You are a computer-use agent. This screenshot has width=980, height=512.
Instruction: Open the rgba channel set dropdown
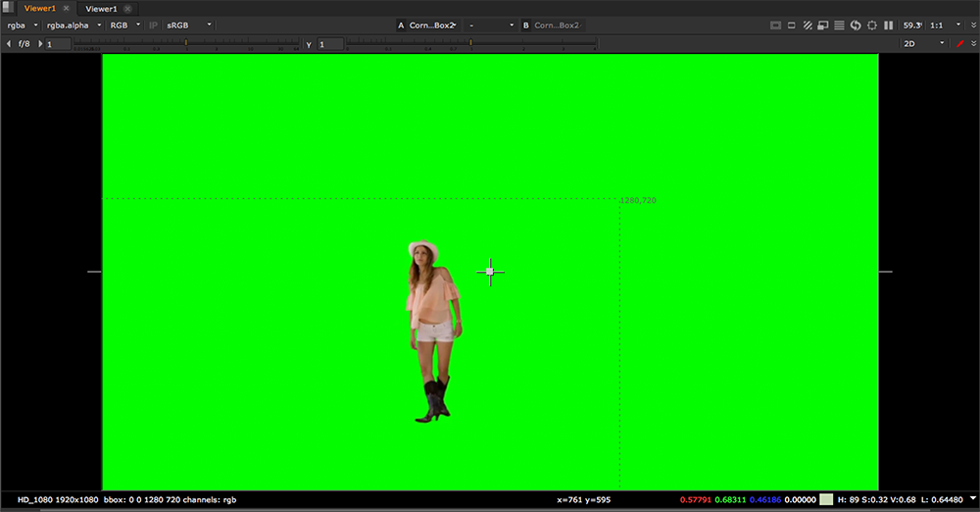tap(22, 25)
